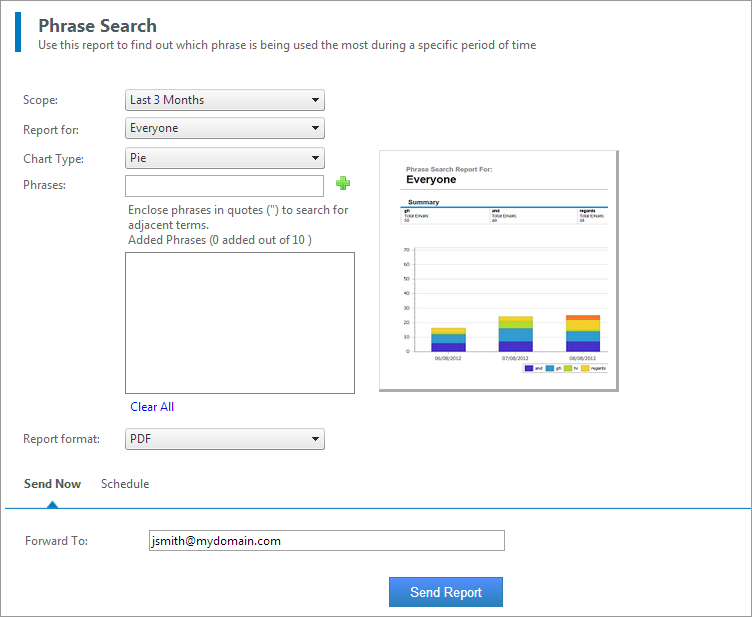This screenshot has height=617, width=752.
Task: Click the Report format label
Action: tap(61, 439)
